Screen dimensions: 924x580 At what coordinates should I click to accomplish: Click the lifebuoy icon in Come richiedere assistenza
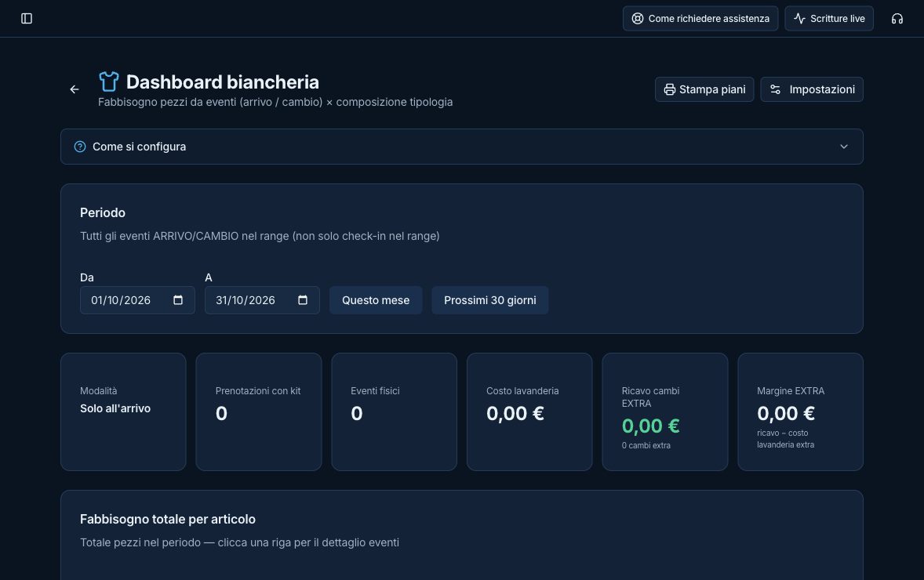pos(638,18)
